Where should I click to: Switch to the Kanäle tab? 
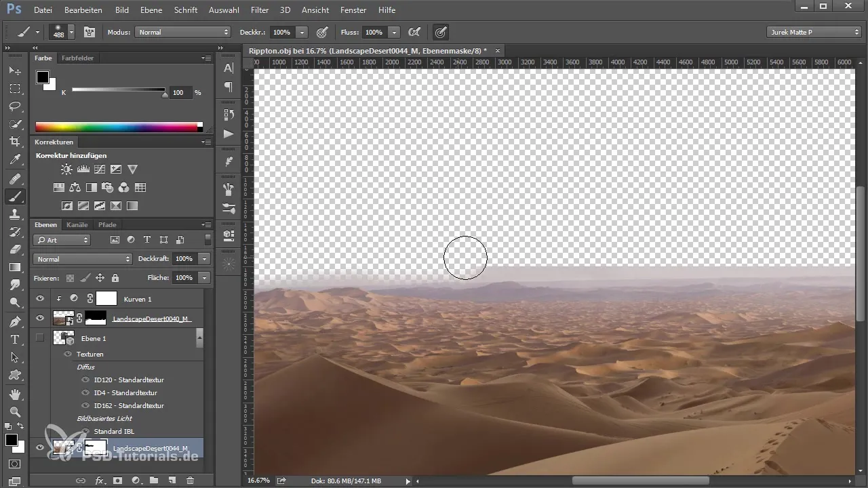tap(77, 224)
